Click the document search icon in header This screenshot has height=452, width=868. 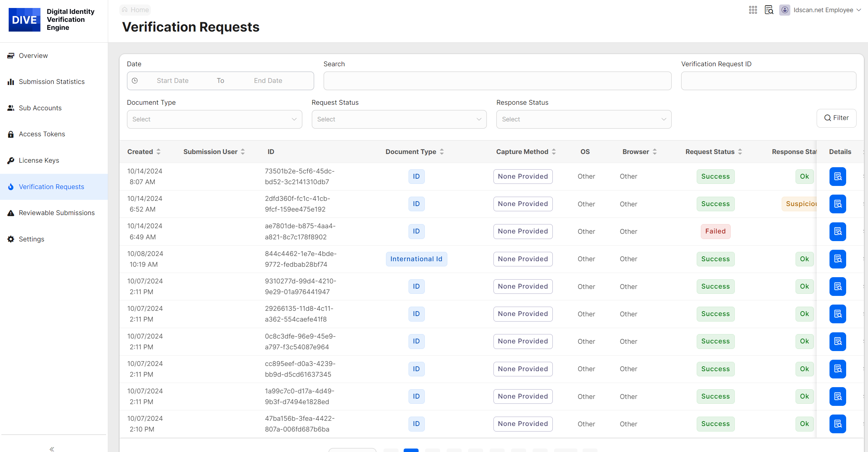point(769,10)
